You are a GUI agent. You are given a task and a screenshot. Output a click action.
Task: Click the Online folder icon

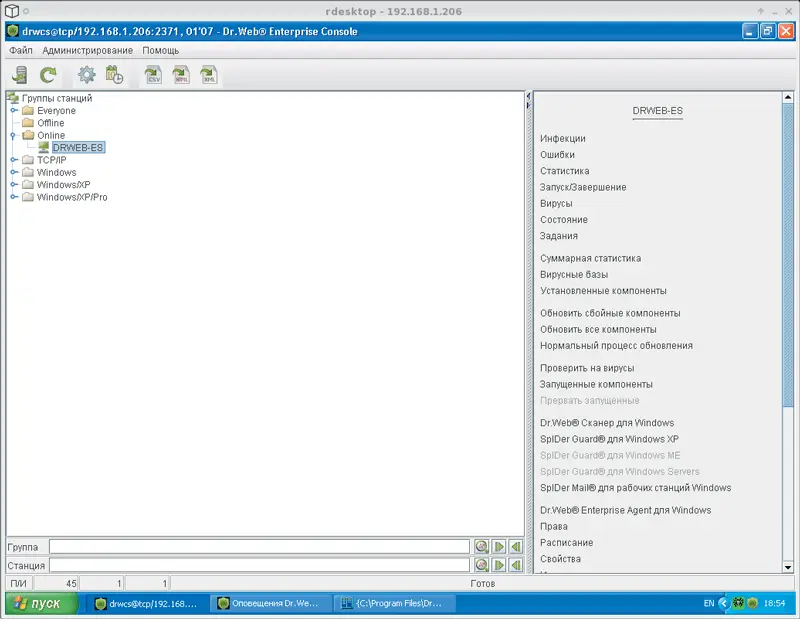coord(28,135)
